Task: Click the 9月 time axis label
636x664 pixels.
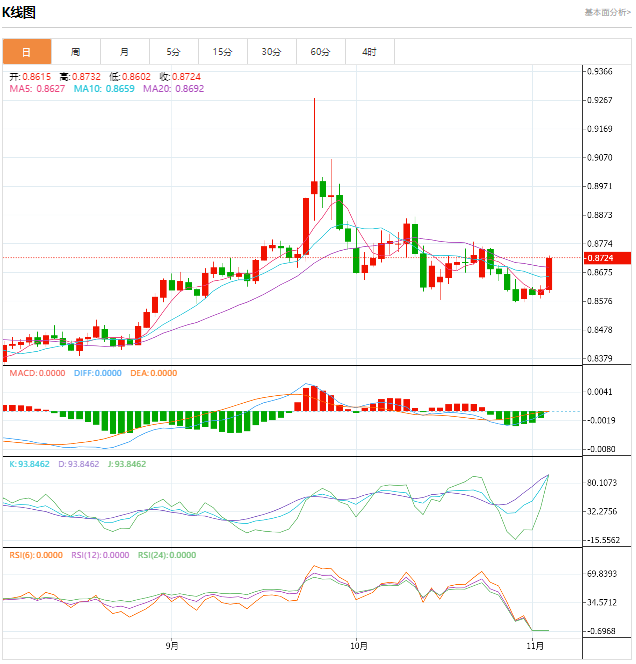Action: tap(172, 646)
